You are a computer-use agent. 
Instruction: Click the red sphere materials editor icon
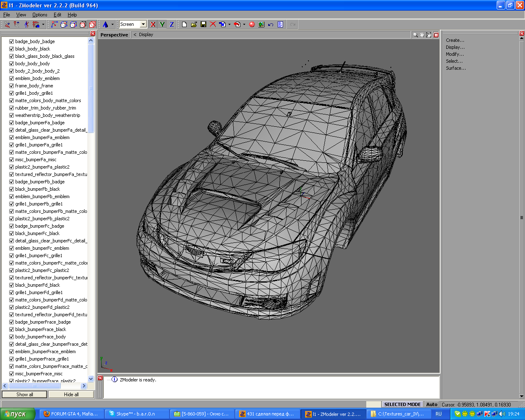click(x=252, y=25)
